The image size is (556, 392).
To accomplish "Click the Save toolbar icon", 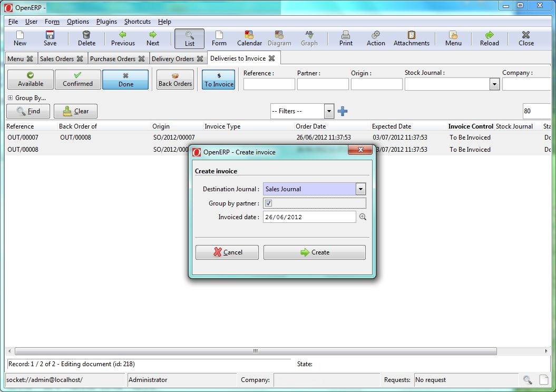I will pyautogui.click(x=50, y=38).
